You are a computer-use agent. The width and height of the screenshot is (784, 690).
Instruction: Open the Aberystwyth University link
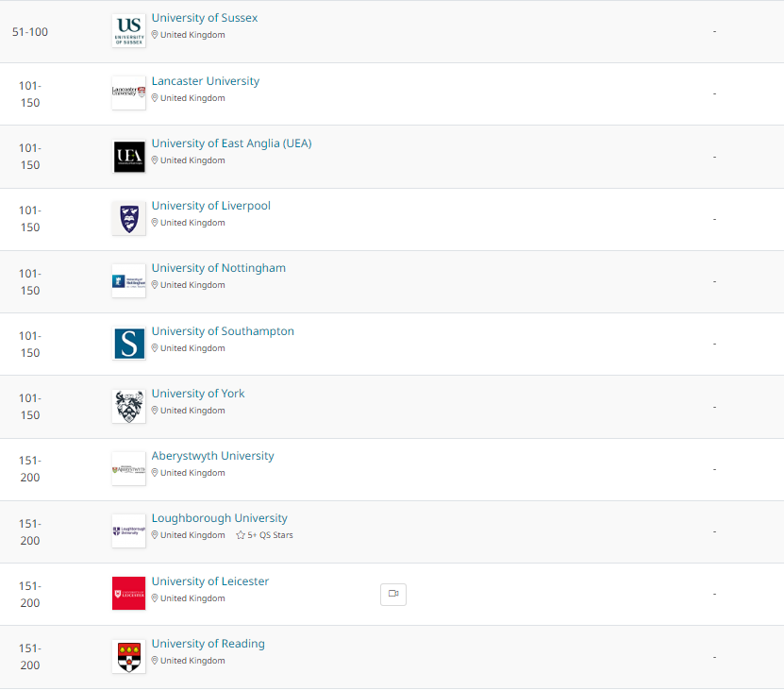(213, 456)
